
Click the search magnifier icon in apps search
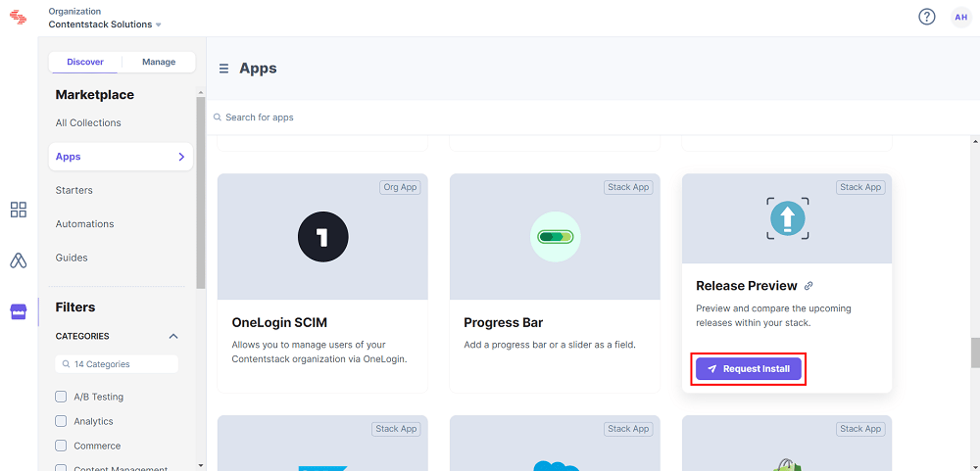coord(217,117)
